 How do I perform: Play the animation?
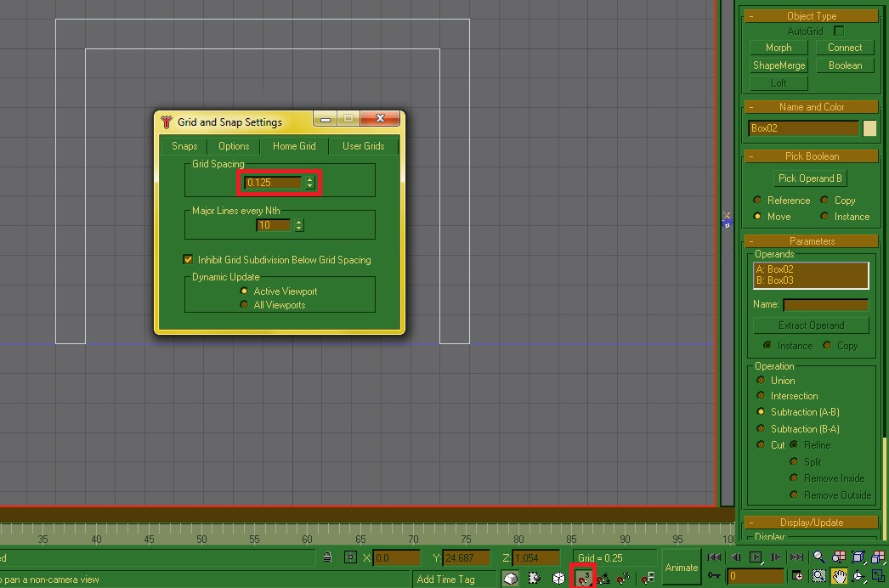(756, 557)
